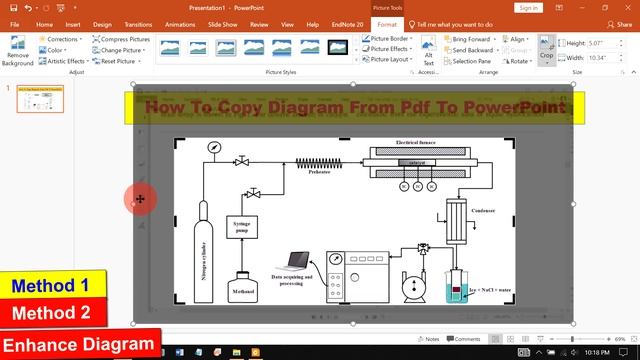Toggle the Comments pane

pyautogui.click(x=463, y=339)
